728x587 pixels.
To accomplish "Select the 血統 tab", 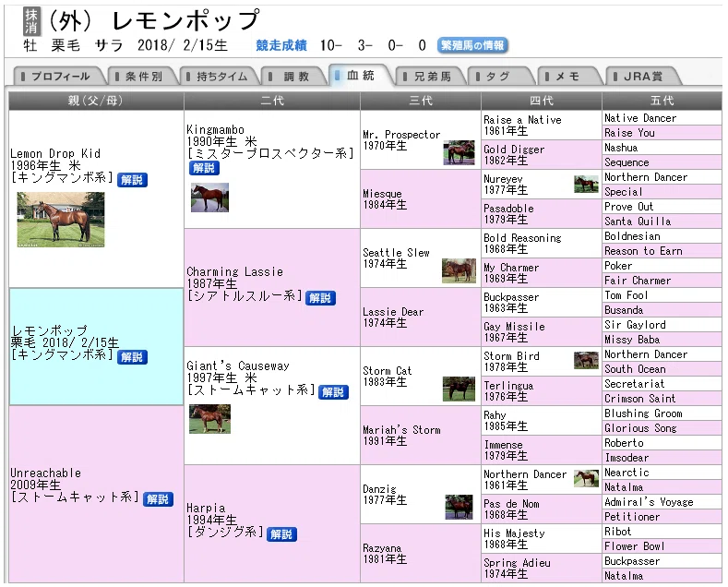I will point(360,76).
